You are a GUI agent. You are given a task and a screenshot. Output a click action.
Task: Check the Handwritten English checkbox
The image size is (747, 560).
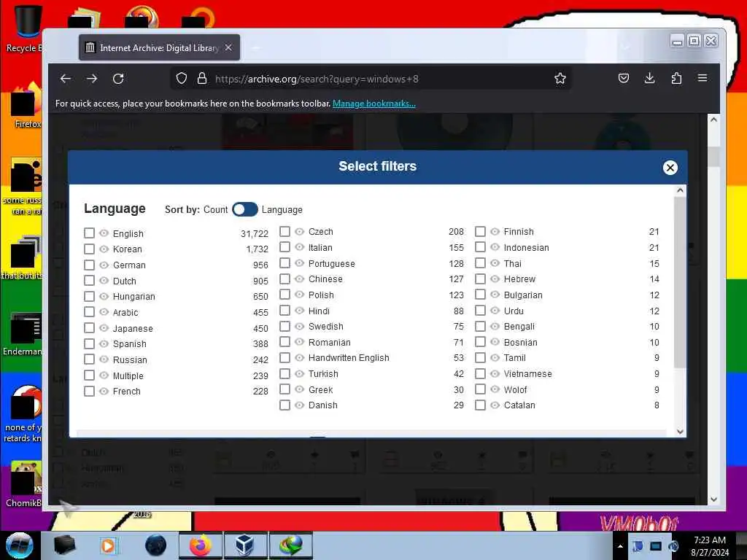pyautogui.click(x=285, y=357)
